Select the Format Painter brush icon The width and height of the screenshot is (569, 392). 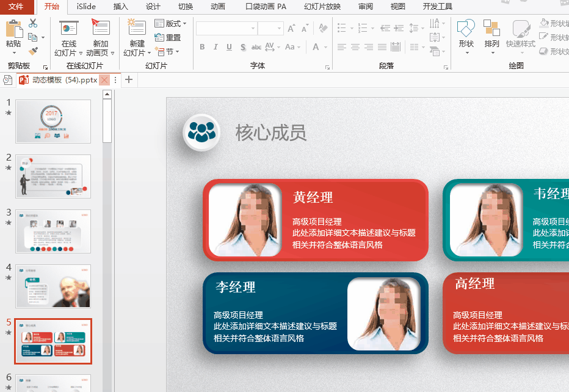pyautogui.click(x=33, y=51)
